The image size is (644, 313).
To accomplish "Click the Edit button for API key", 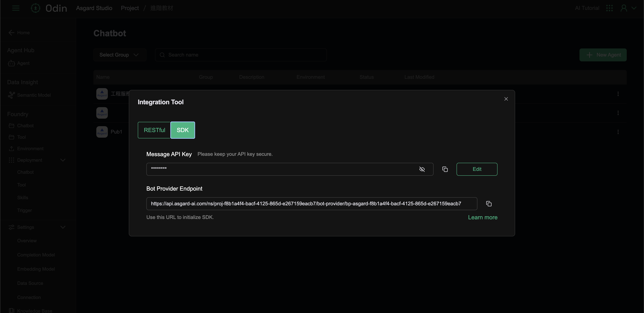I will (477, 169).
